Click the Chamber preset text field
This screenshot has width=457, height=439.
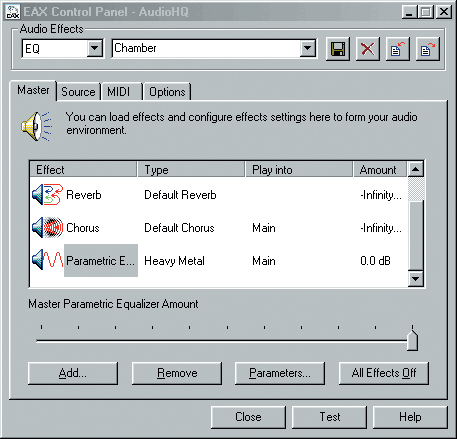[x=206, y=49]
